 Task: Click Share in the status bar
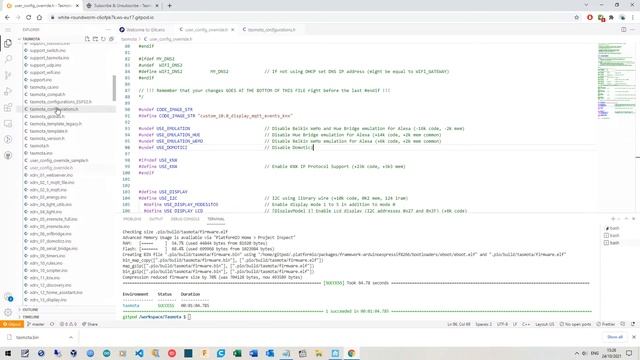click(90, 324)
